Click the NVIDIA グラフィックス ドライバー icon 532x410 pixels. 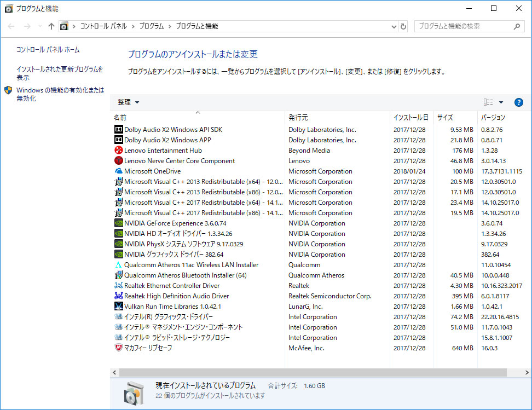tap(118, 254)
